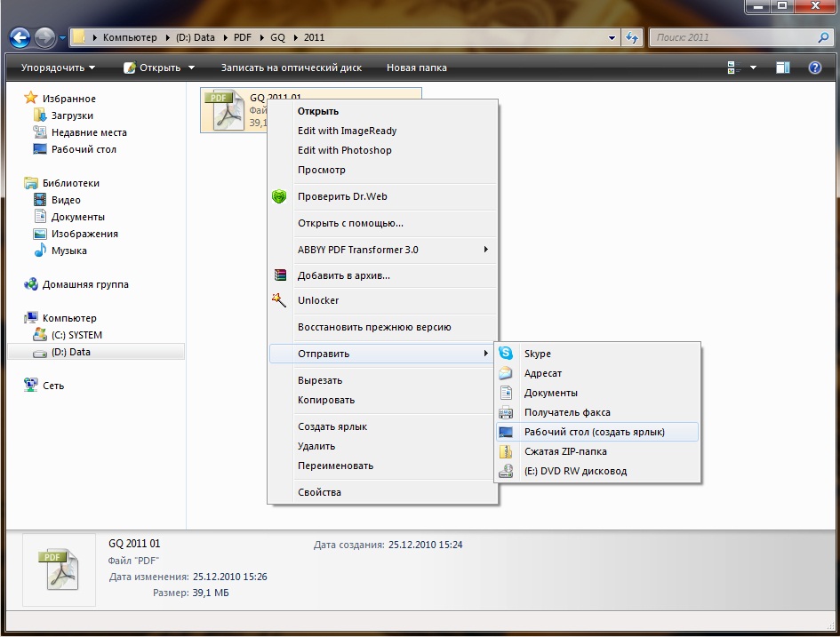Screen dimensions: 840x637
Task: Click the Сжатая ZIP-папка icon
Action: (506, 451)
